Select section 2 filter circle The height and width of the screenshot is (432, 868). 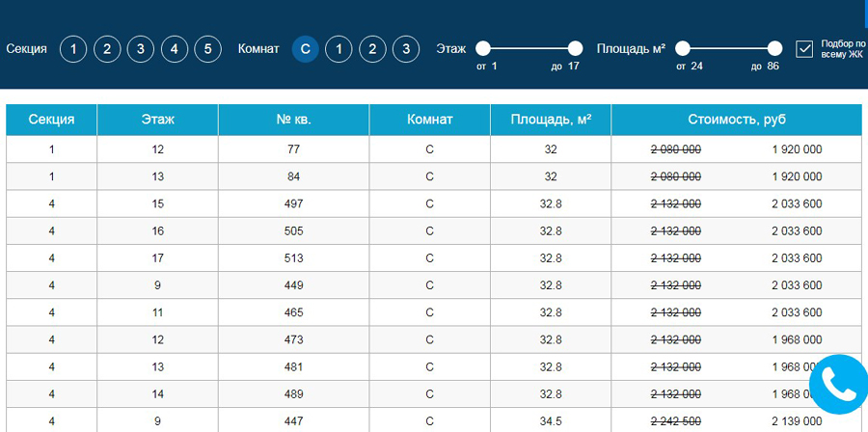click(107, 49)
